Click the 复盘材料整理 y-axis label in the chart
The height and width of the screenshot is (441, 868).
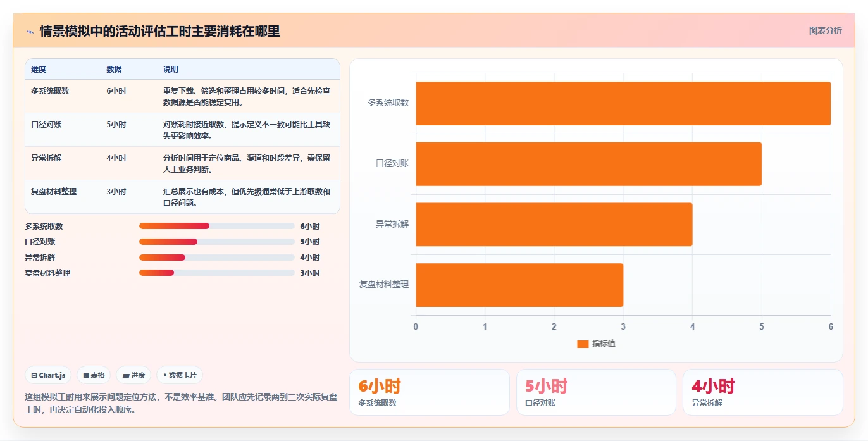[x=384, y=285]
